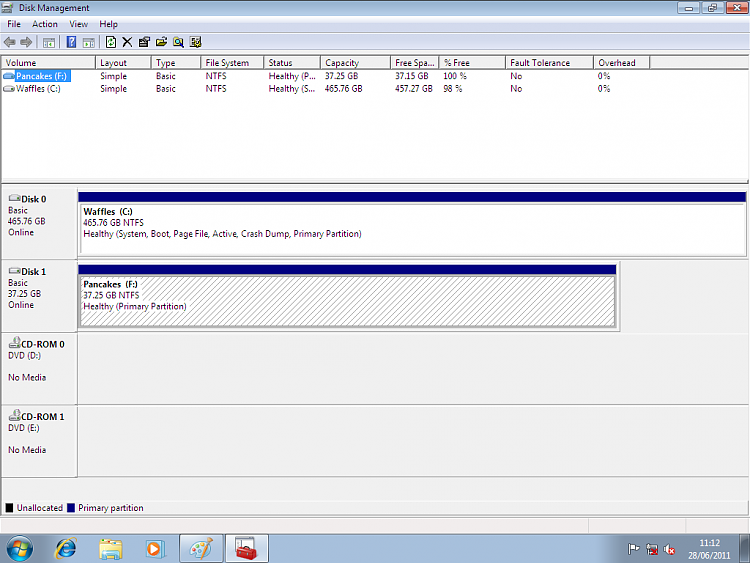Click Disk Management title bar icon

tap(7, 8)
